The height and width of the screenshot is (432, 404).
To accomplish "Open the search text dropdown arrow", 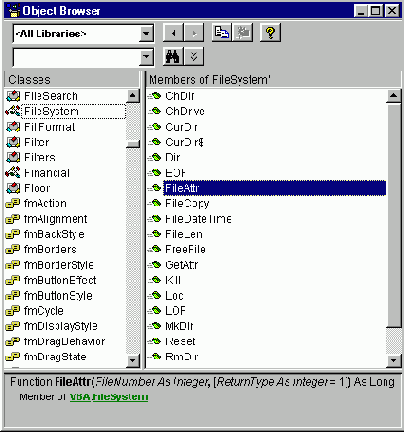I will pyautogui.click(x=146, y=57).
